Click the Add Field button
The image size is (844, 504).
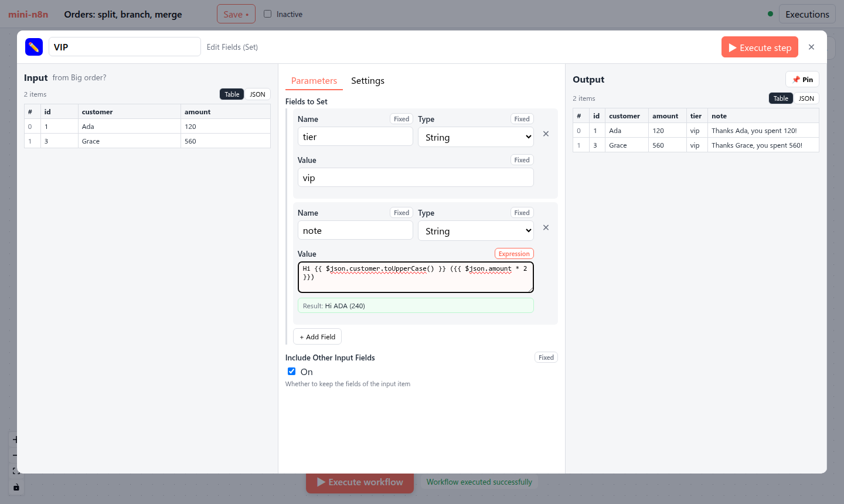(x=317, y=337)
